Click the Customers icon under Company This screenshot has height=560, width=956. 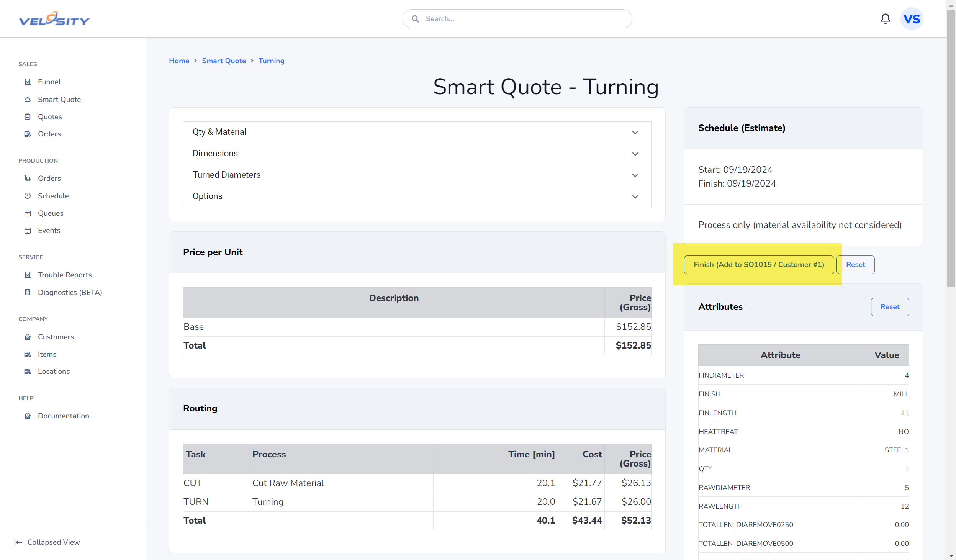(27, 337)
